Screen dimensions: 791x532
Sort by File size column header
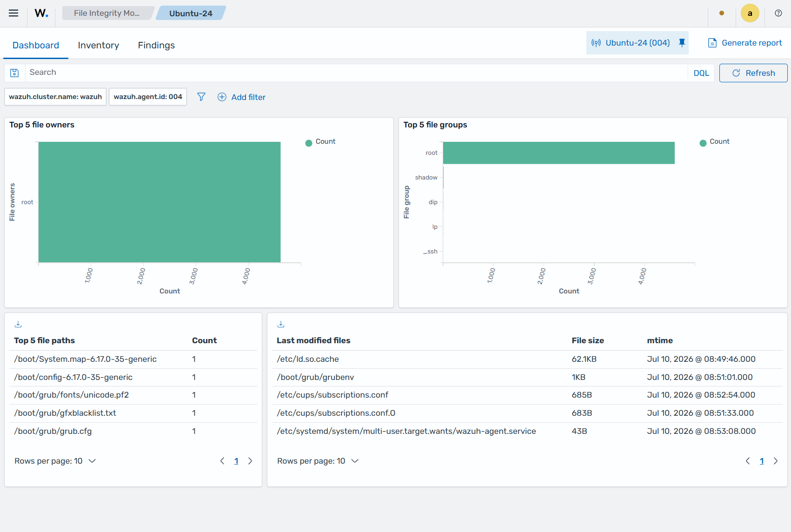click(x=588, y=340)
